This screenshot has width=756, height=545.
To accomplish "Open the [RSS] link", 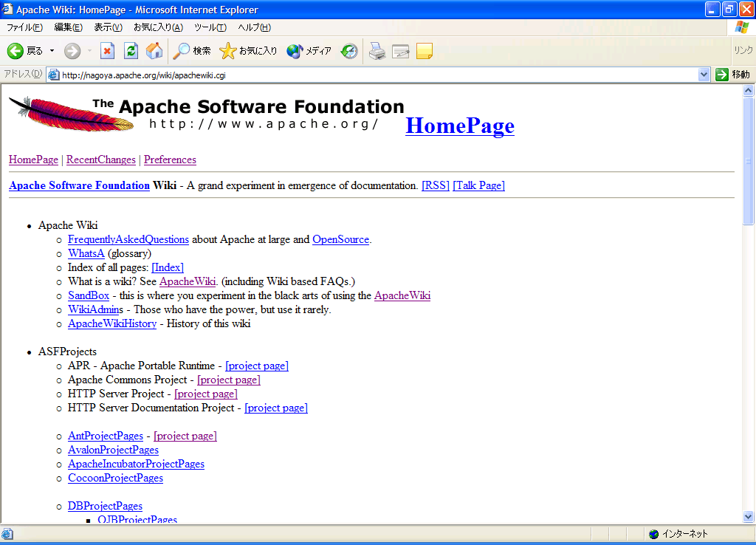I will coord(436,185).
